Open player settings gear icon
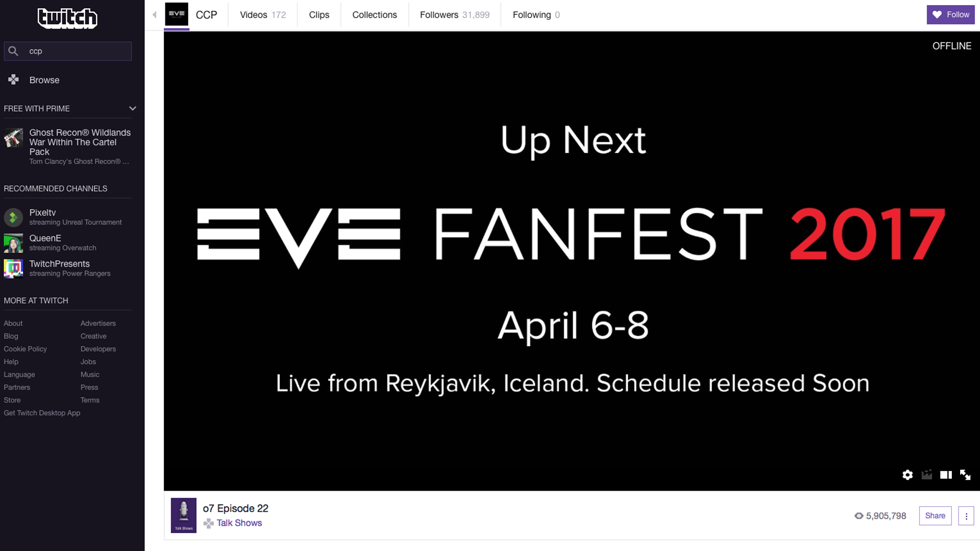980x551 pixels. coord(908,475)
